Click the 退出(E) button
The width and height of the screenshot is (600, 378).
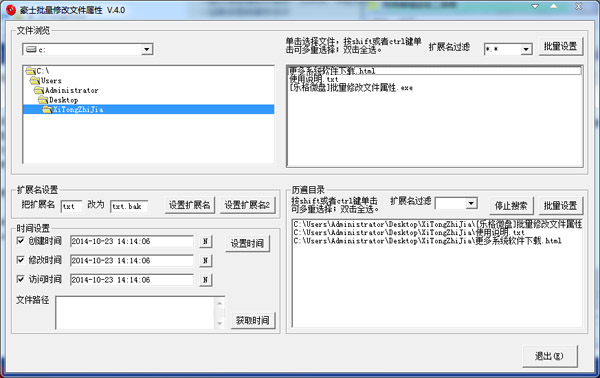pos(549,356)
